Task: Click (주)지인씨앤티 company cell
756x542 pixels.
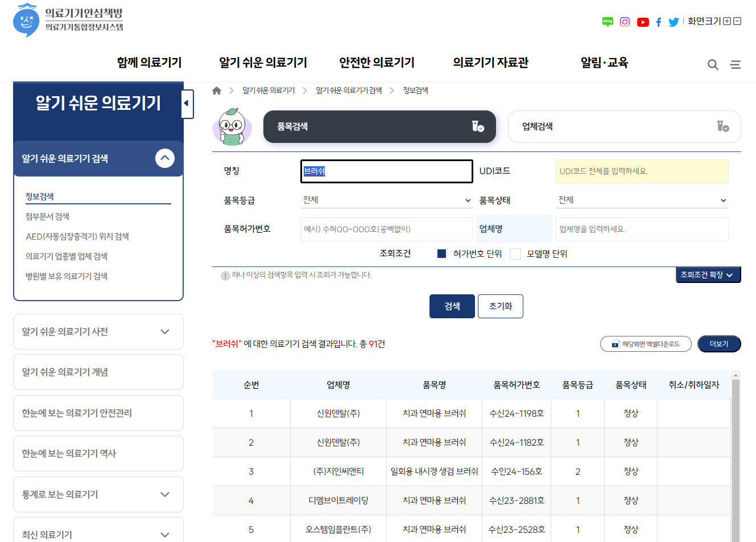Action: [338, 471]
